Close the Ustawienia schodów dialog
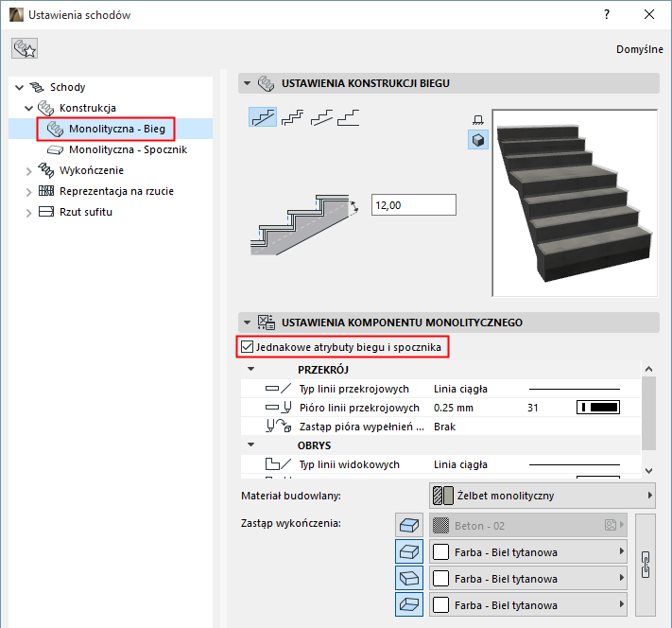672x628 pixels. coord(649,14)
